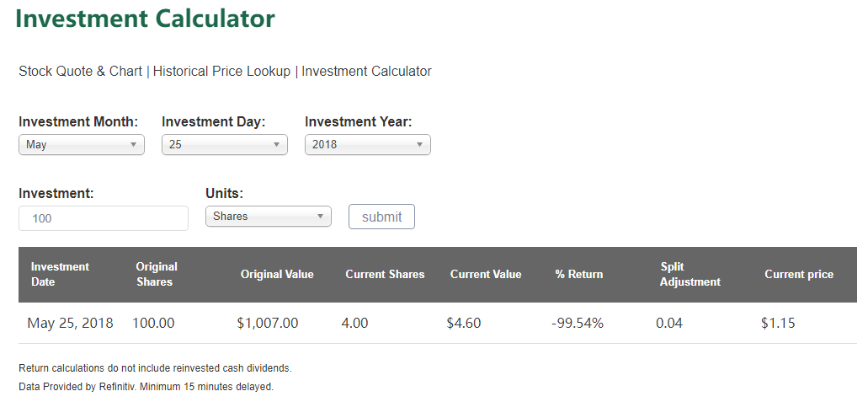The image size is (868, 402).
Task: Expand the Units dropdown showing Shares
Action: click(x=269, y=217)
